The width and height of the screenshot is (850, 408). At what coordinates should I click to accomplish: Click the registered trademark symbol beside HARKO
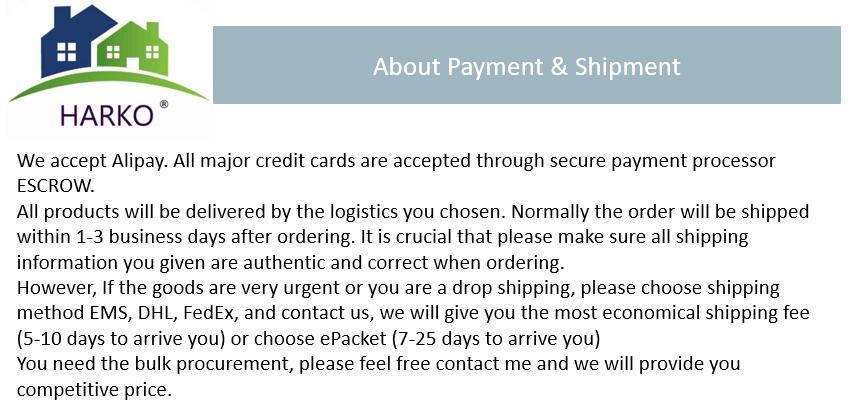163,104
